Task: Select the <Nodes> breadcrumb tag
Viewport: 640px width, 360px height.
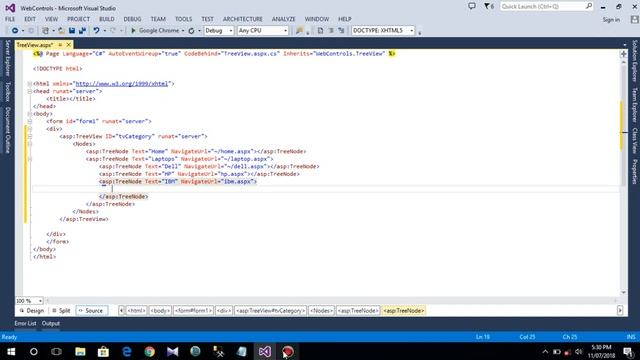Action: [x=321, y=311]
